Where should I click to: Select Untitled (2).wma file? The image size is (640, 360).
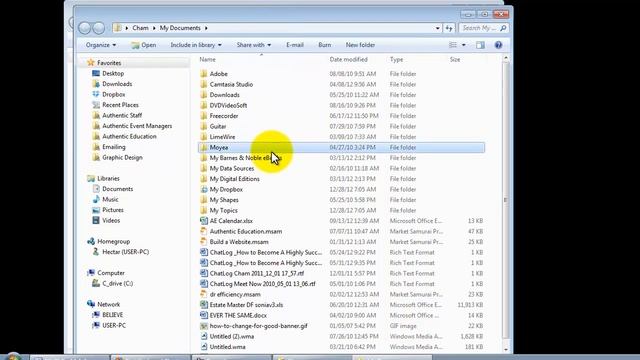click(x=231, y=336)
